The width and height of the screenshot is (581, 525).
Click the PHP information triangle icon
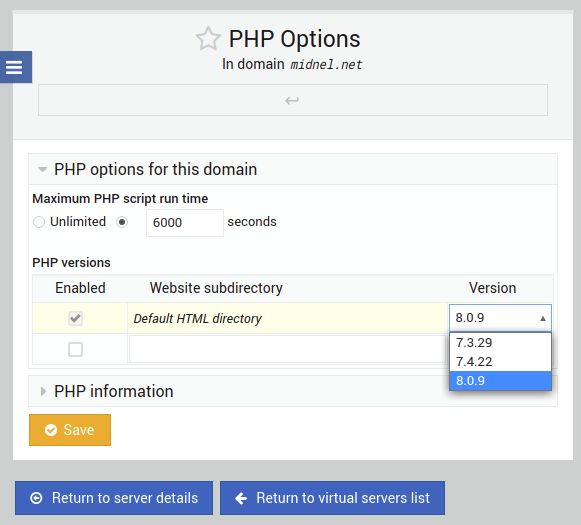(x=43, y=392)
